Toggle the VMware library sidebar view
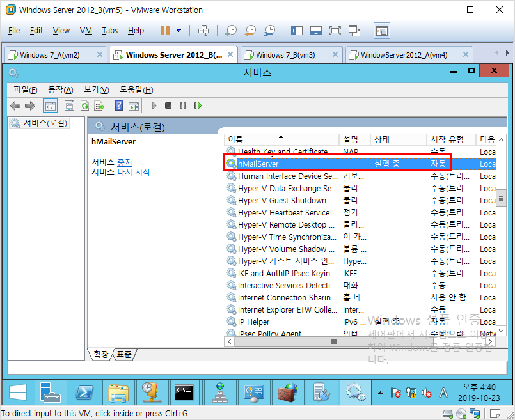Viewport: 515px width, 420px height. 297,31
